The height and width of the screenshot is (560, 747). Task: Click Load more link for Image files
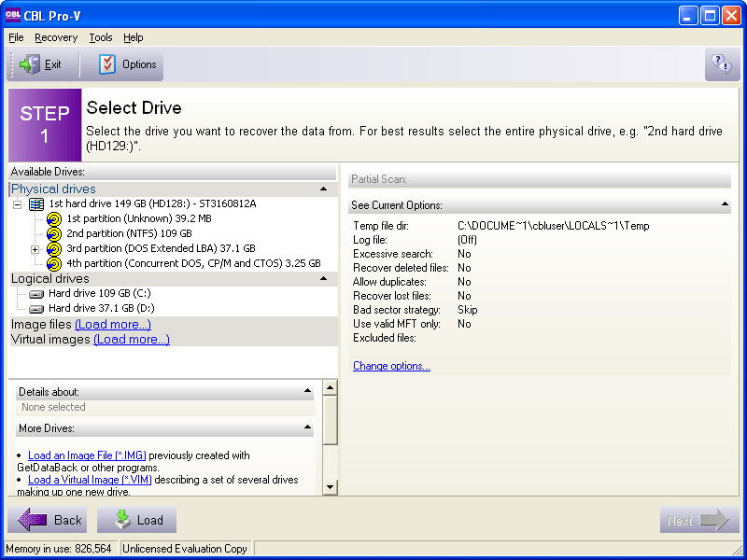pyautogui.click(x=113, y=324)
